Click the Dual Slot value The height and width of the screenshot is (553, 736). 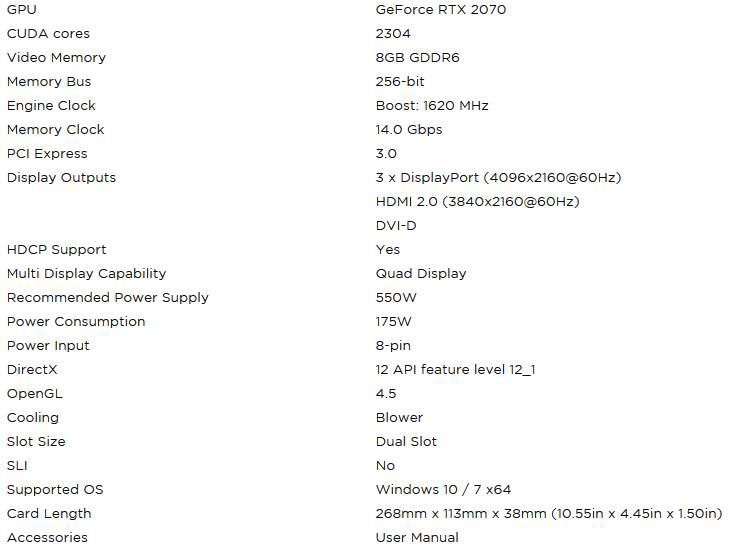pos(406,442)
